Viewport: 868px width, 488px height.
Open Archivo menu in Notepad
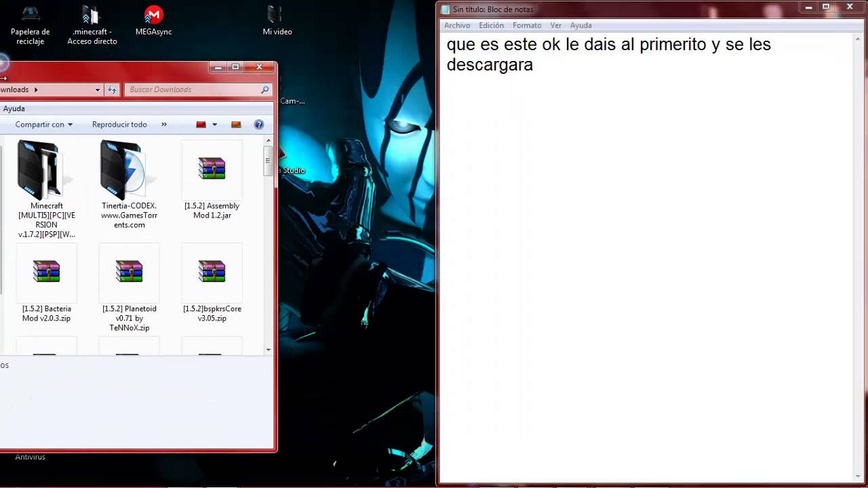pyautogui.click(x=457, y=26)
